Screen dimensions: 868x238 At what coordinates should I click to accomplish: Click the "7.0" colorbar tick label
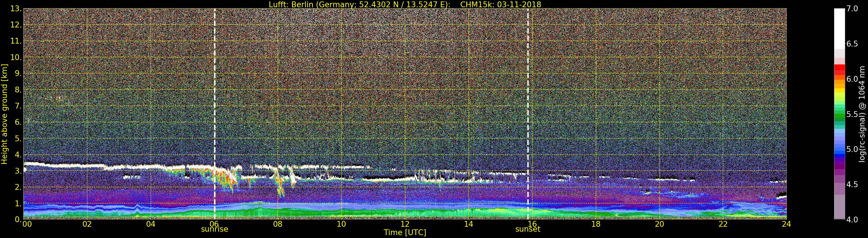pos(852,9)
